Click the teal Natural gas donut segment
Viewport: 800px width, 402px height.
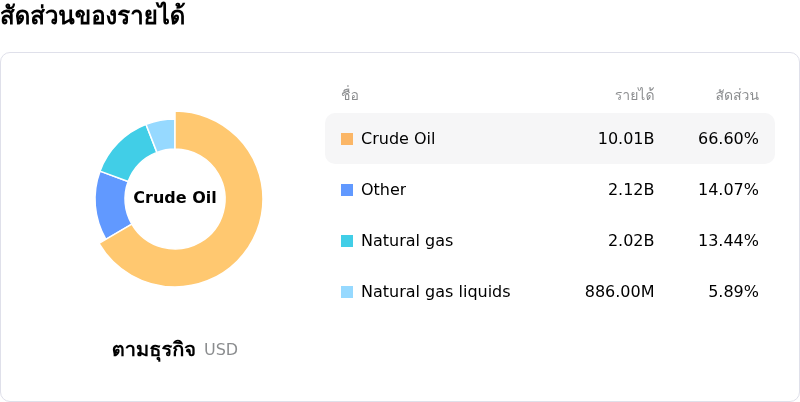(129, 153)
